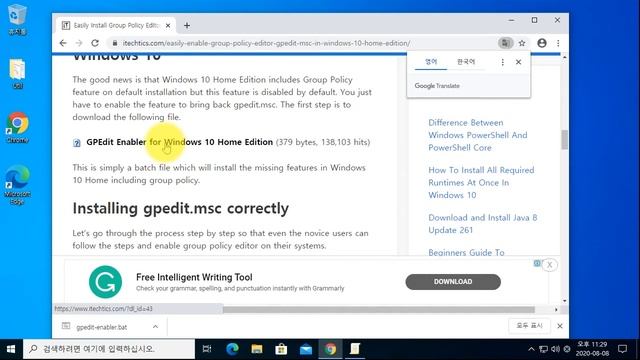Open the taskbar clock and date
Viewport: 640px width, 360px height.
[592, 349]
